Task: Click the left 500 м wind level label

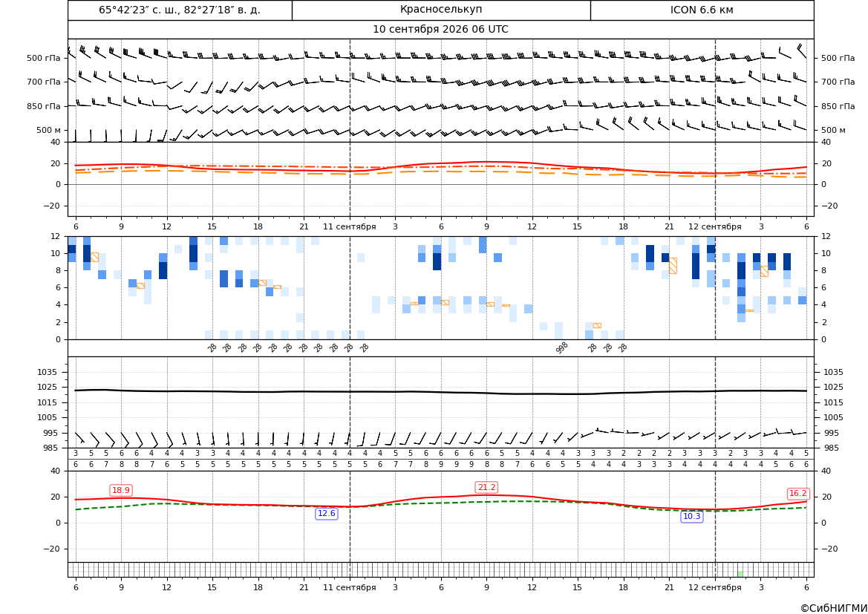Action: 48,130
